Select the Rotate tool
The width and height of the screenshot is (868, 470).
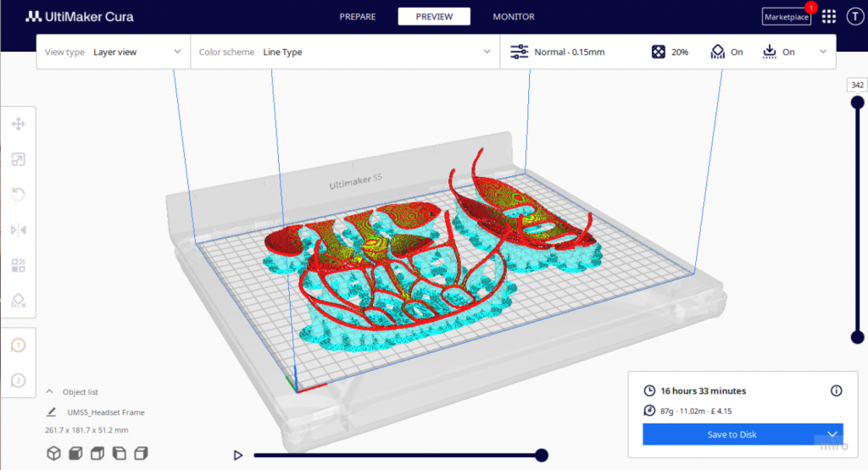[19, 194]
